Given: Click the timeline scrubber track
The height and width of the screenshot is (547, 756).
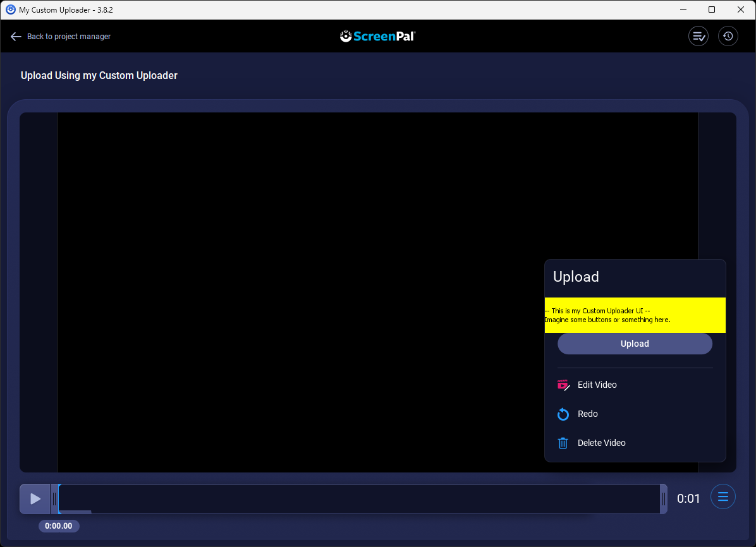Looking at the screenshot, I should point(360,498).
